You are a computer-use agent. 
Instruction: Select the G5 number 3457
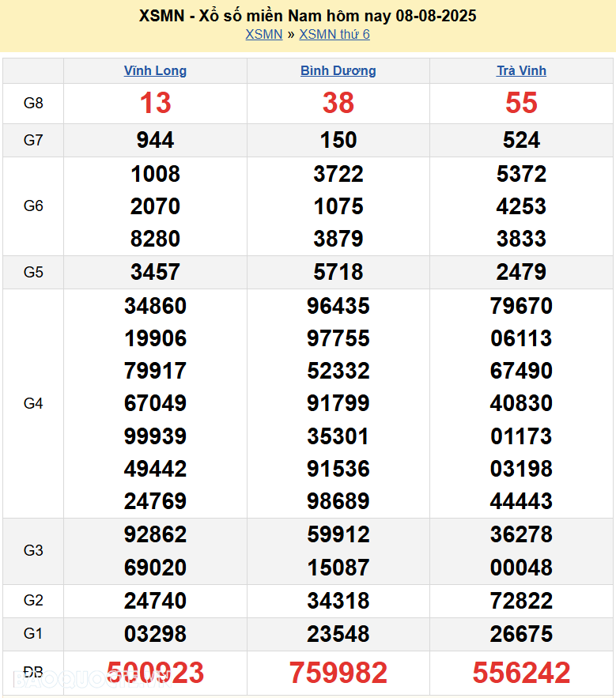tap(155, 272)
